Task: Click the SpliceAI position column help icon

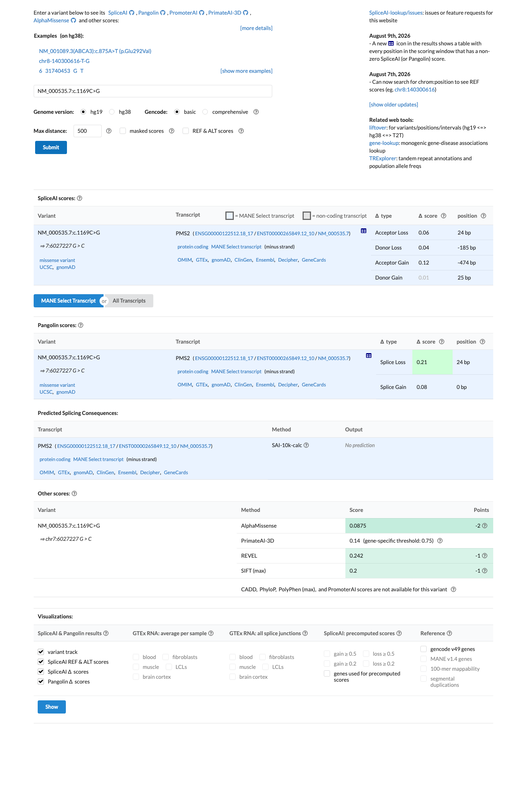Action: pos(483,216)
